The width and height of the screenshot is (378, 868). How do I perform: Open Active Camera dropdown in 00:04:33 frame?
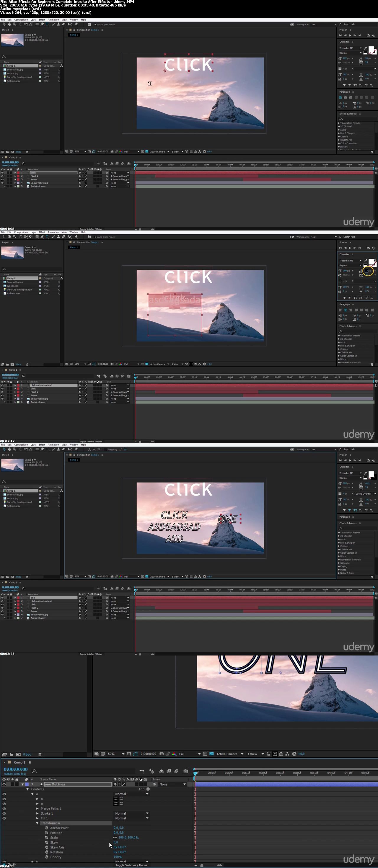(x=230, y=754)
